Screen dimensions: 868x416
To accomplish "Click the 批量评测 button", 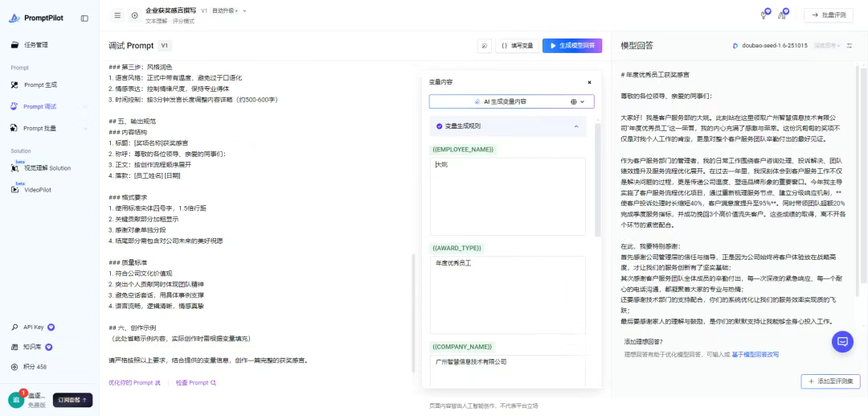I will [828, 15].
